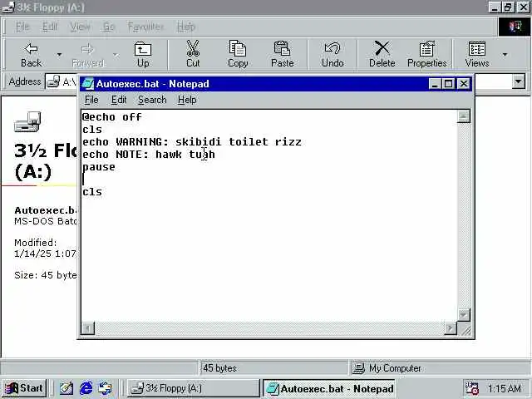Minimize the Notepad window
The width and height of the screenshot is (532, 399).
point(435,83)
